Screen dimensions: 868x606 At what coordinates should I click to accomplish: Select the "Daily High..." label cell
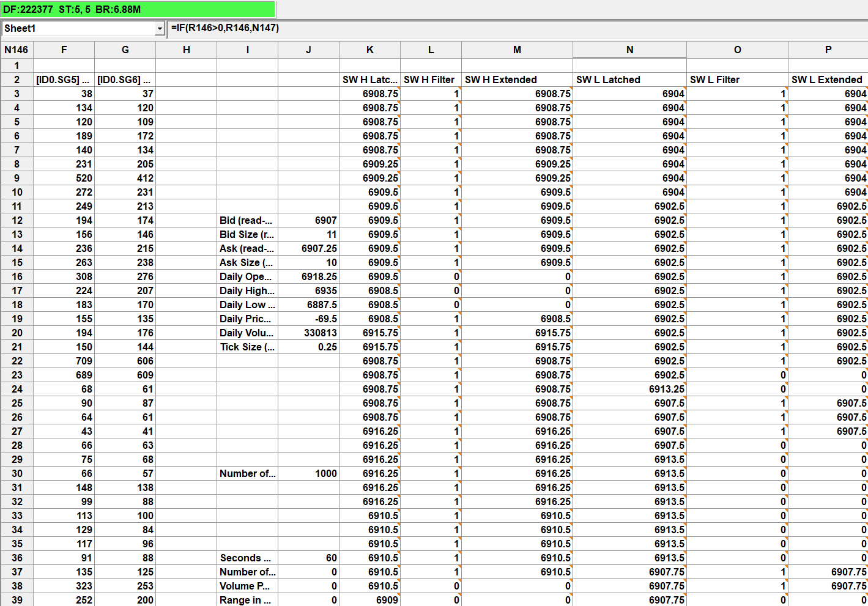[x=248, y=290]
